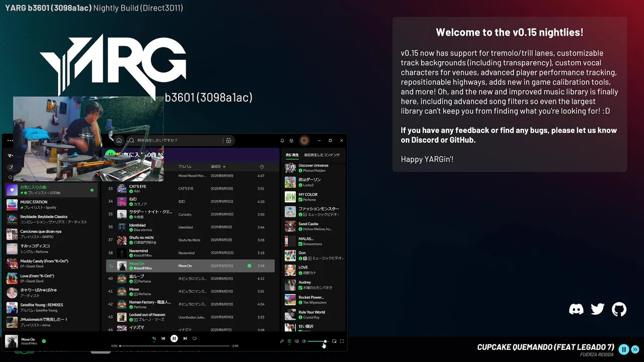Open Kristoff Miro artist link in now-playing bar
The width and height of the screenshot is (644, 362).
(x=29, y=343)
